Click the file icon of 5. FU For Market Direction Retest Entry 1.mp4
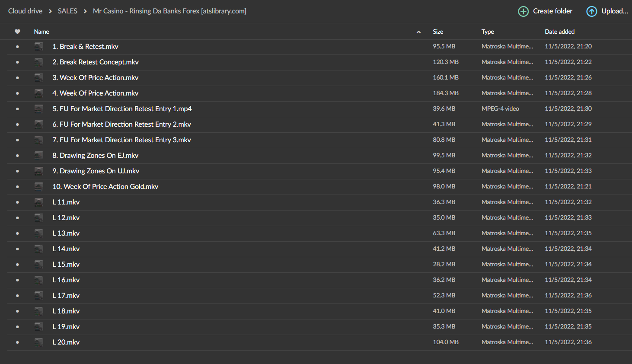This screenshot has height=364, width=632. point(39,109)
